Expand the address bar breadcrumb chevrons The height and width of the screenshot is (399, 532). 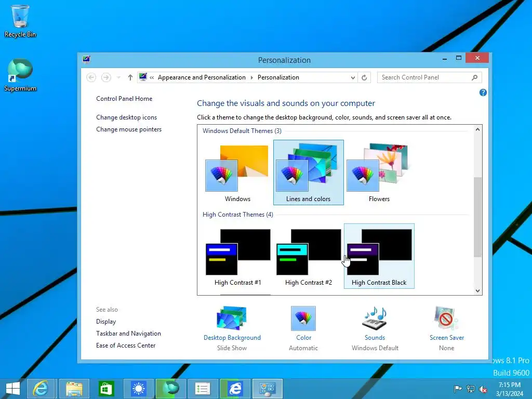pyautogui.click(x=152, y=78)
